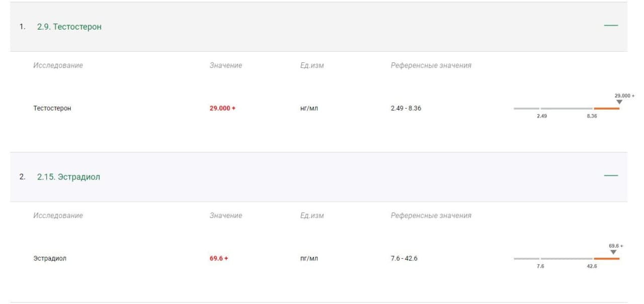Select the red testosterone value 29.000 +

click(x=222, y=109)
